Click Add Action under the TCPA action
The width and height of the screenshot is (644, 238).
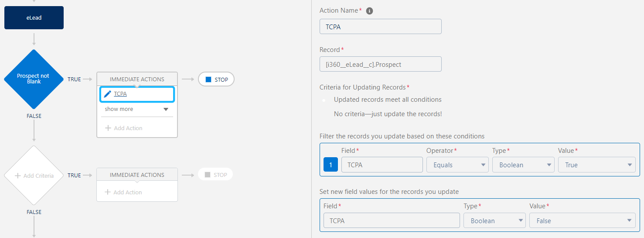coord(124,128)
